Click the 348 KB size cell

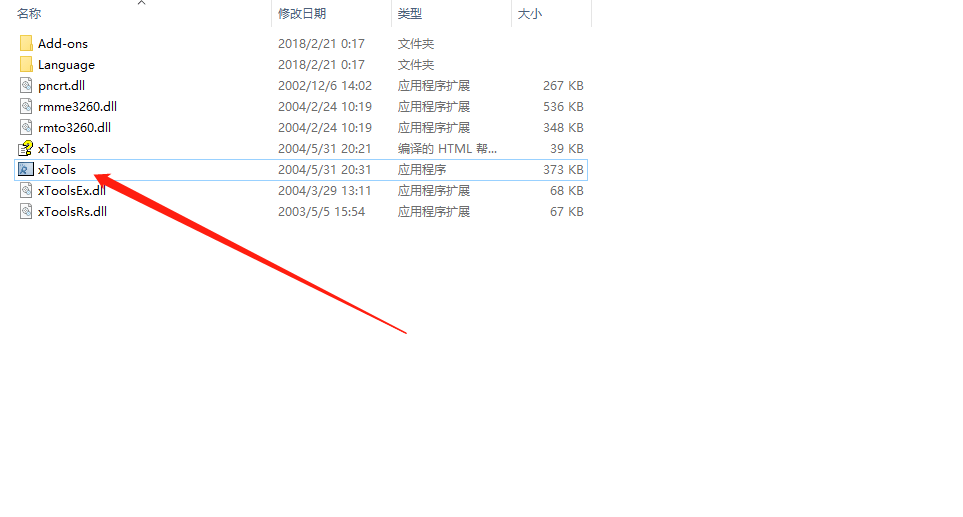(563, 127)
